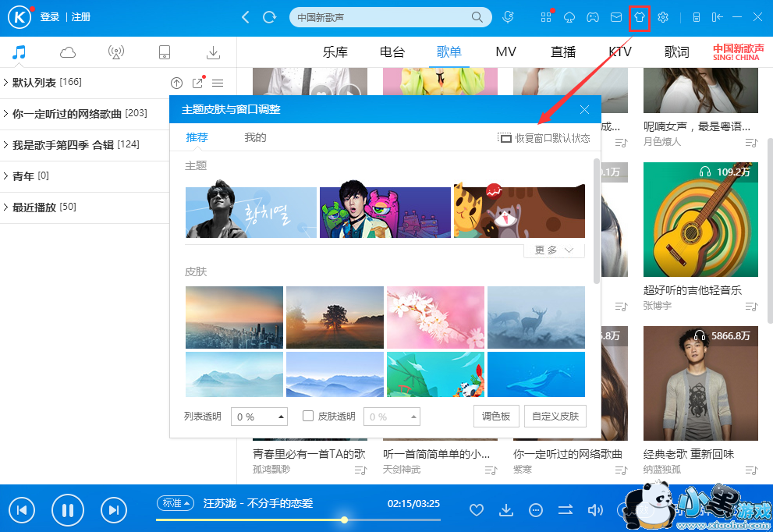This screenshot has width=773, height=532.
Task: Open the messages envelope icon
Action: [616, 17]
